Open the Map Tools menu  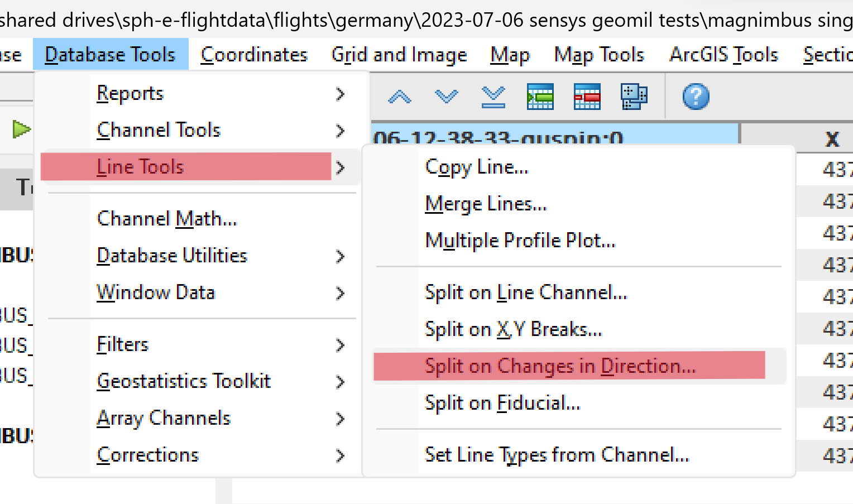(x=598, y=54)
